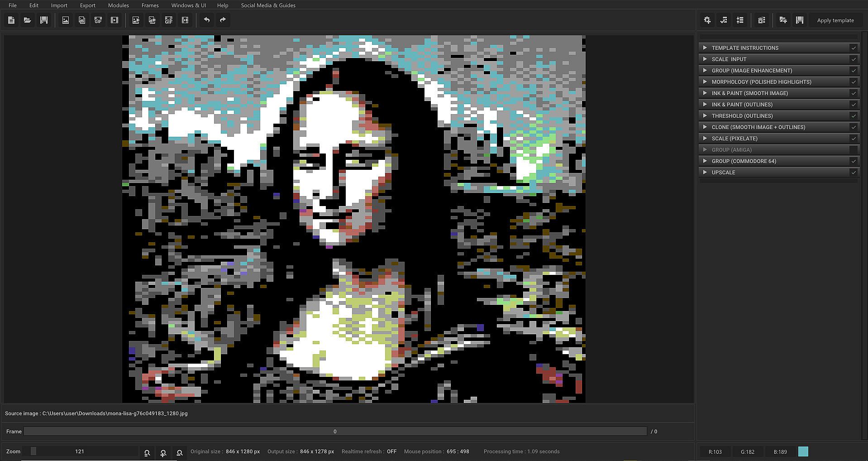Toggle THRESHOLD (OUTLINES) checkbox
The height and width of the screenshot is (461, 868).
coord(854,116)
